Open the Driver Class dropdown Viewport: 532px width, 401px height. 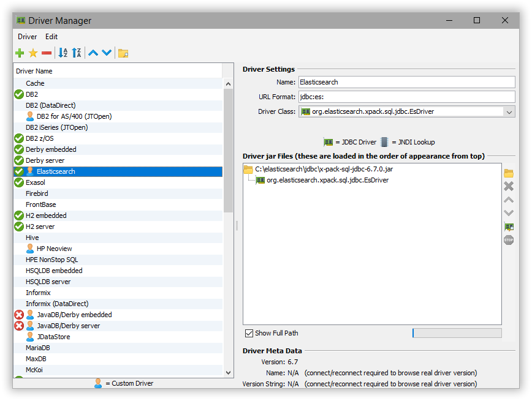tap(511, 111)
